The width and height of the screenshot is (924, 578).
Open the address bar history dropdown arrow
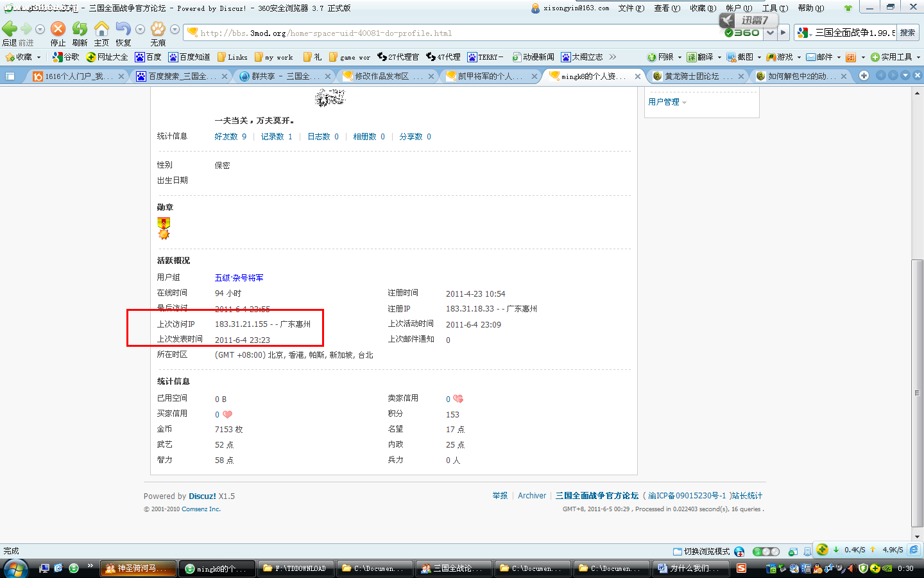769,33
